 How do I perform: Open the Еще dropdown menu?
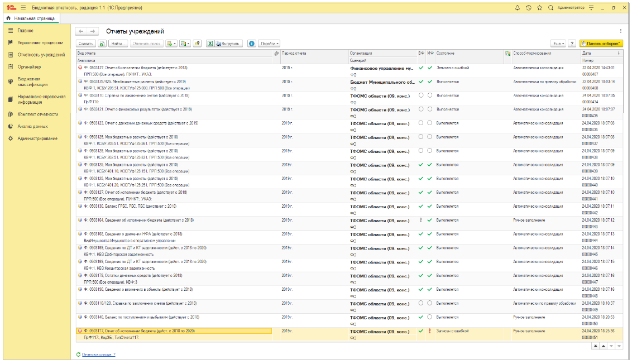pyautogui.click(x=558, y=44)
